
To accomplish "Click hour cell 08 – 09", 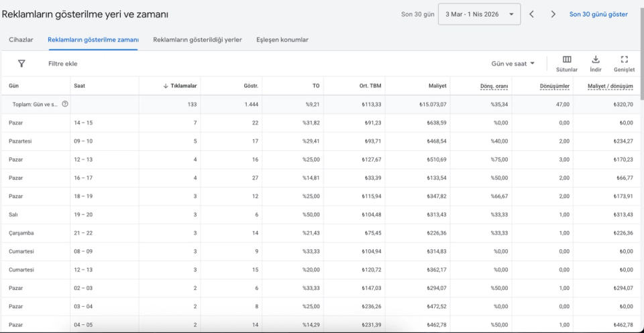I will tap(83, 251).
